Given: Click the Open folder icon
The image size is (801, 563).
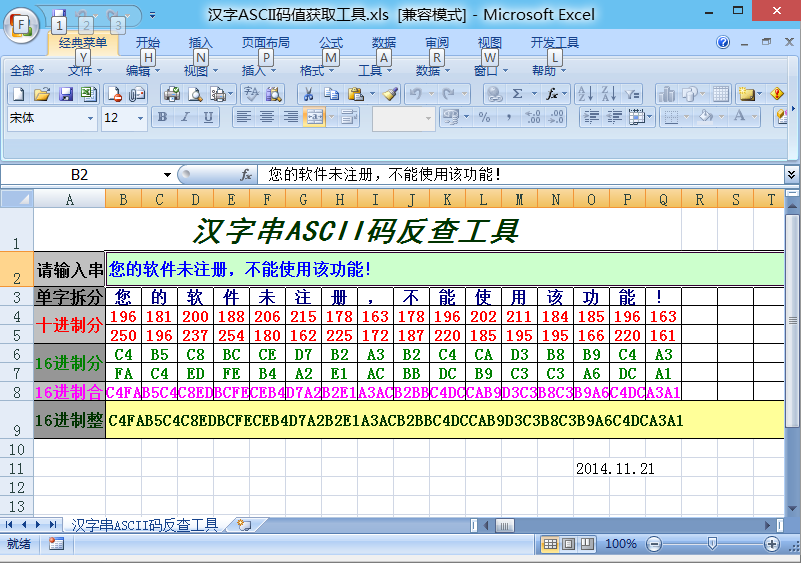Looking at the screenshot, I should coord(42,94).
